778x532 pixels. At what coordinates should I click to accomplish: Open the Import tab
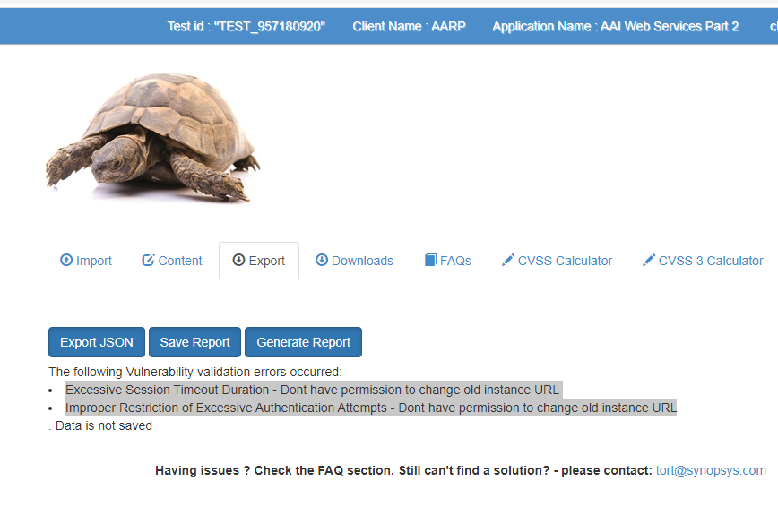pyautogui.click(x=86, y=261)
